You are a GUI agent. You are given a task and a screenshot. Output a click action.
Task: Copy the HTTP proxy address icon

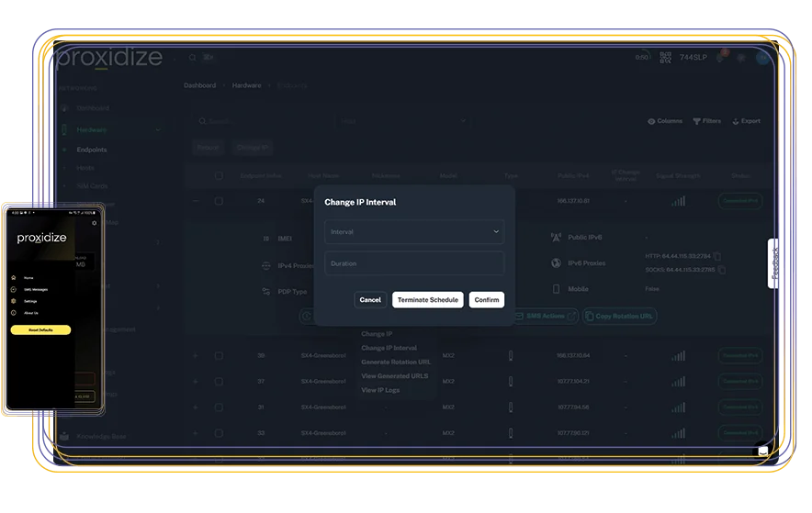[x=717, y=256]
